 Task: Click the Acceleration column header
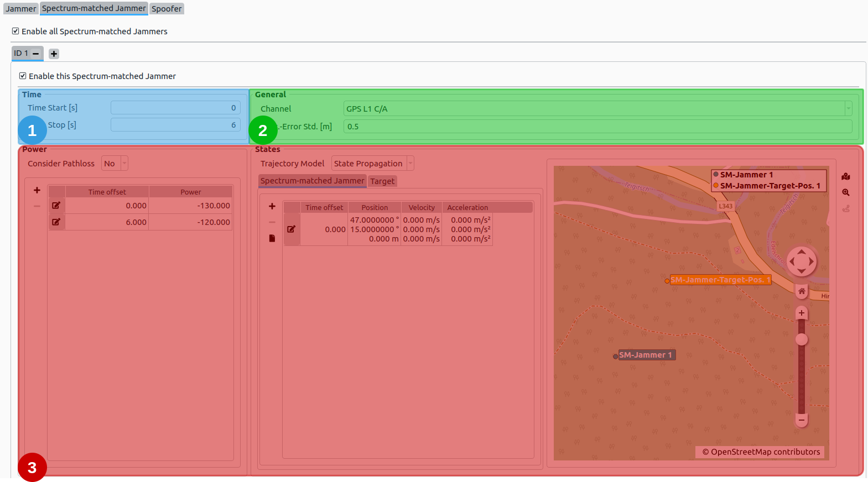pyautogui.click(x=467, y=207)
